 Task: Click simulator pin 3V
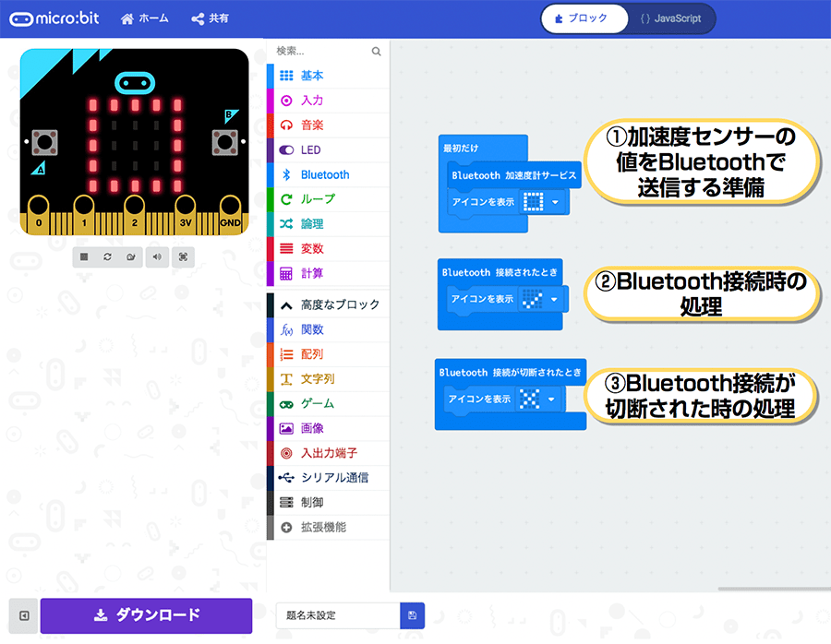pyautogui.click(x=185, y=214)
